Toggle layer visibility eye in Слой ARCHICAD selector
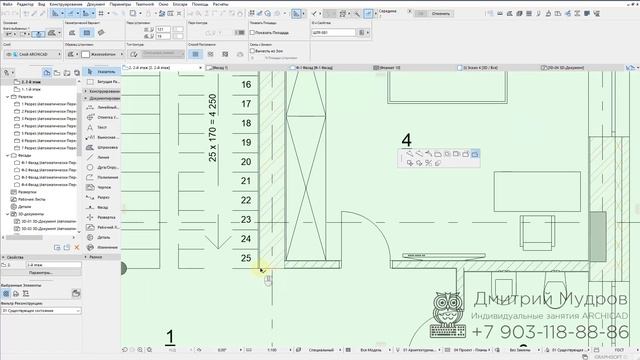This screenshot has height=360, width=640. [9, 54]
